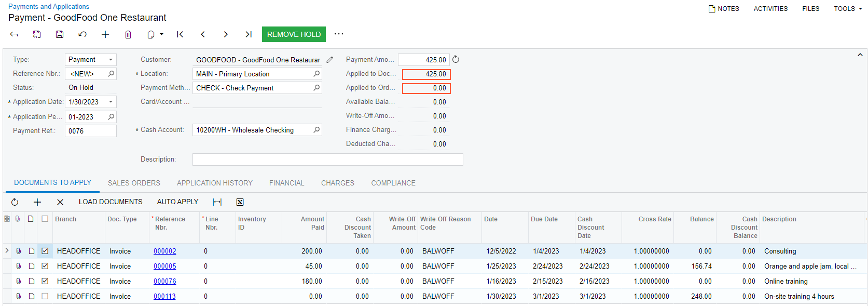Open invoice link 000076
This screenshot has height=306, width=868.
click(164, 281)
